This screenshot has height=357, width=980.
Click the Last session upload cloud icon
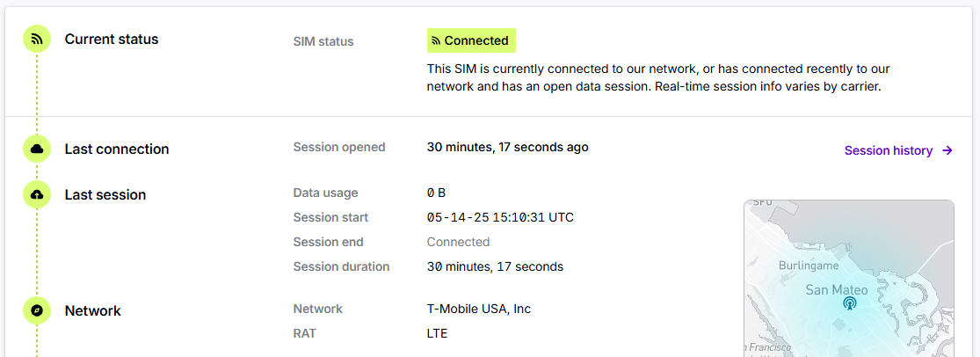(x=37, y=194)
